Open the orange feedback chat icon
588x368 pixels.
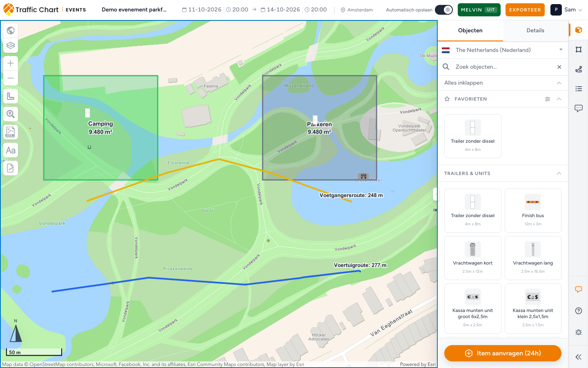[579, 289]
